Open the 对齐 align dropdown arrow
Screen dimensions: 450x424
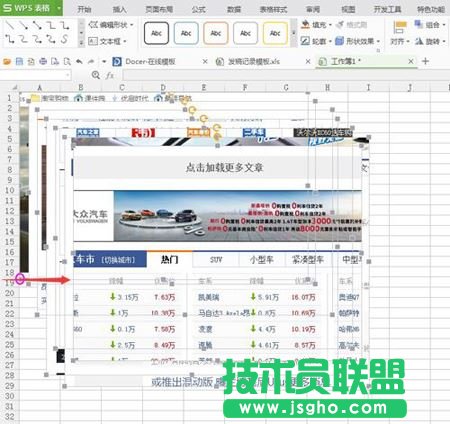(x=408, y=42)
